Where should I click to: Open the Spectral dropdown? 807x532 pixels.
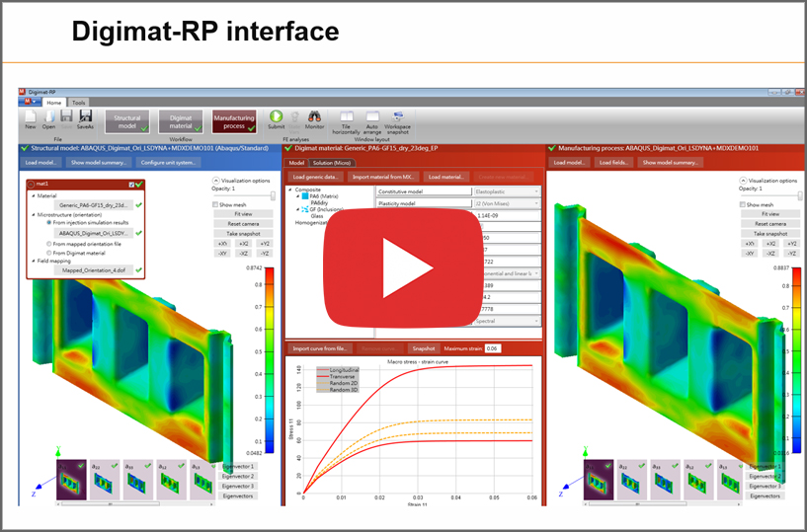(507, 321)
